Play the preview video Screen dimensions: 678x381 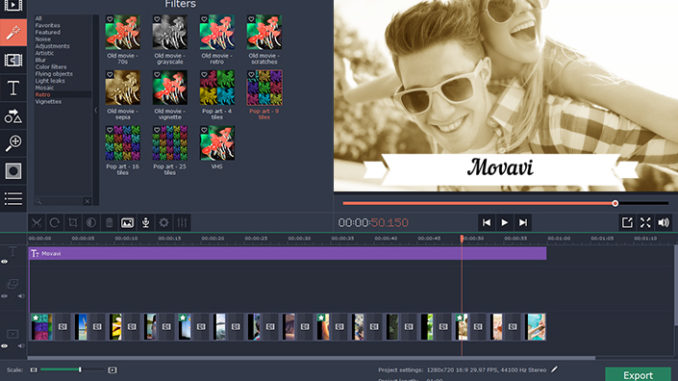pyautogui.click(x=505, y=223)
